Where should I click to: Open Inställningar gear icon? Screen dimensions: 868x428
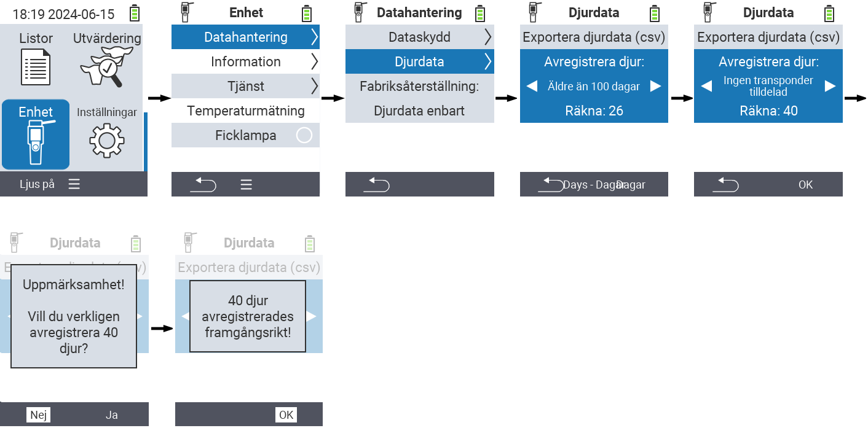pyautogui.click(x=107, y=140)
